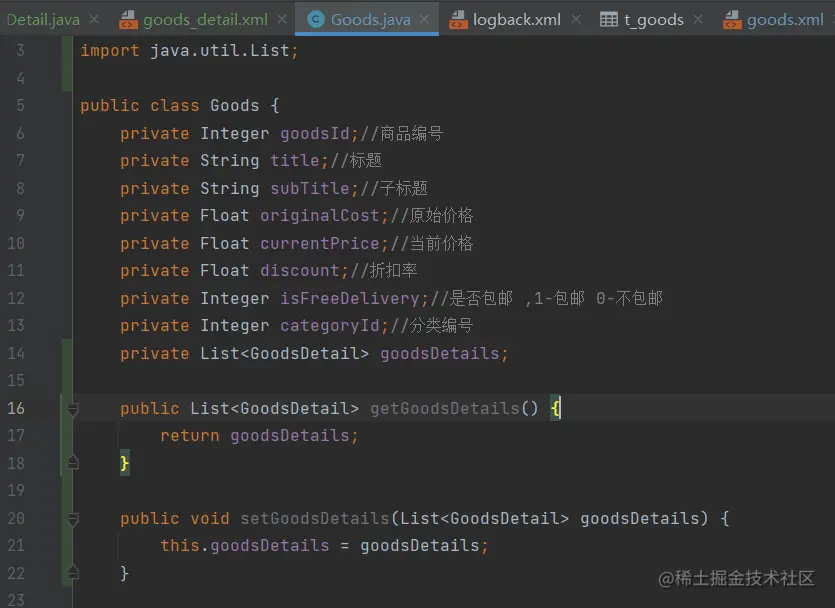835x608 pixels.
Task: Switch to the goods.xml tab
Action: (x=785, y=20)
